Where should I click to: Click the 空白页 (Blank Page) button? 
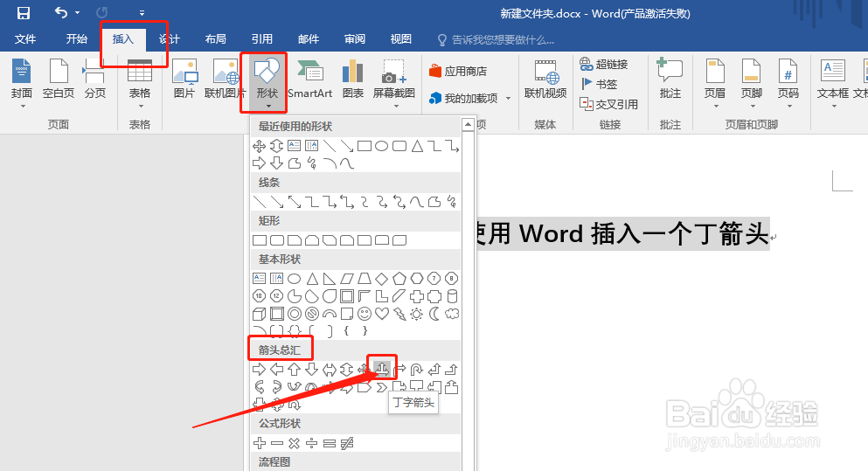tap(58, 80)
